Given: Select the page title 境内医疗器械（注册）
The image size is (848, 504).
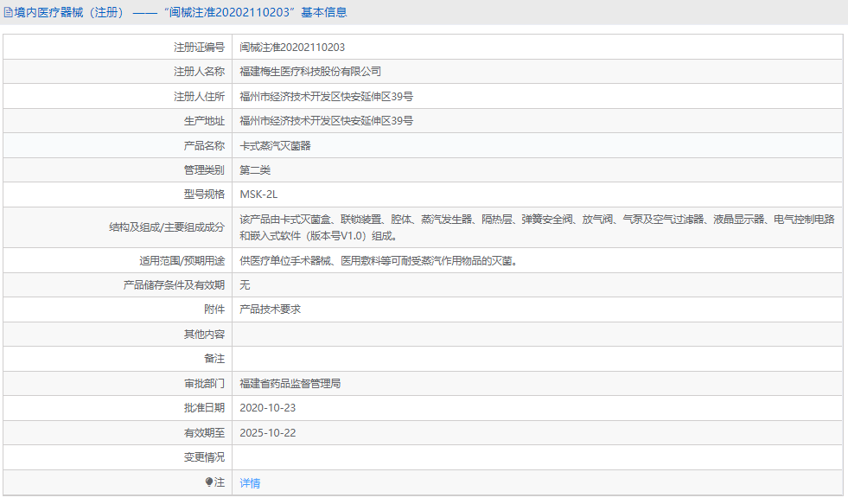Looking at the screenshot, I should (x=69, y=12).
